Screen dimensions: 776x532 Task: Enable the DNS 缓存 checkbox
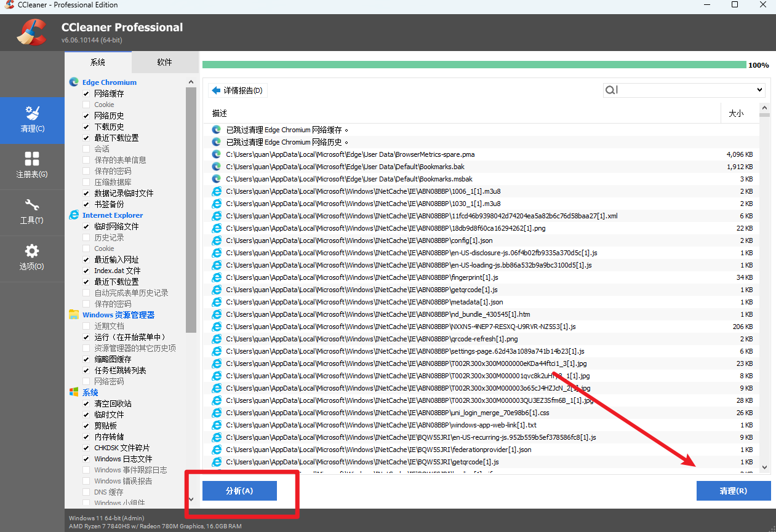tap(86, 492)
